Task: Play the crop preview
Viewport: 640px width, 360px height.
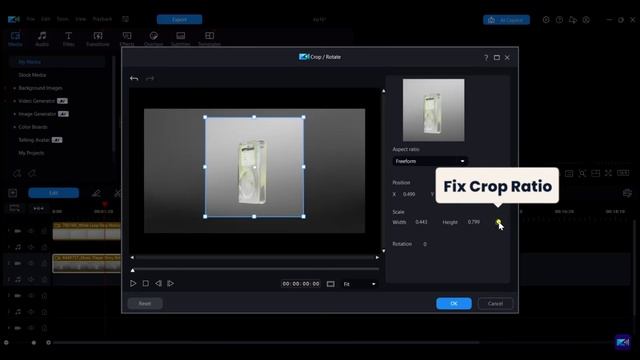Action: click(133, 283)
